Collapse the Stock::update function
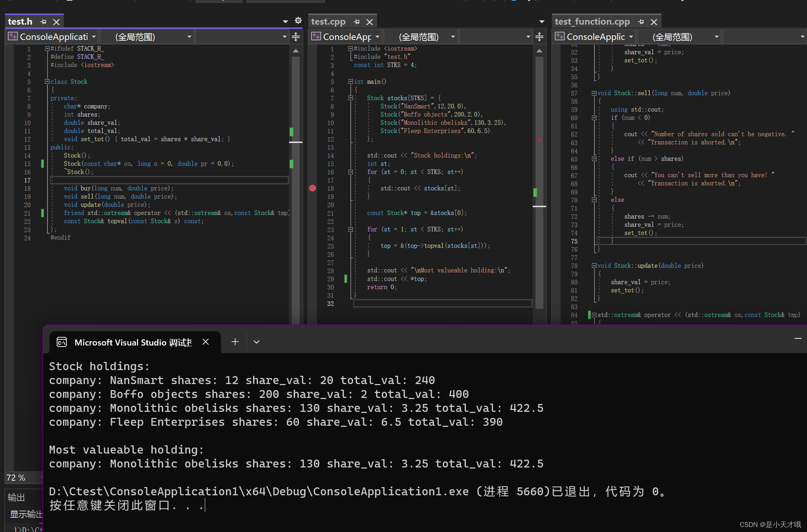This screenshot has height=532, width=807. (594, 266)
